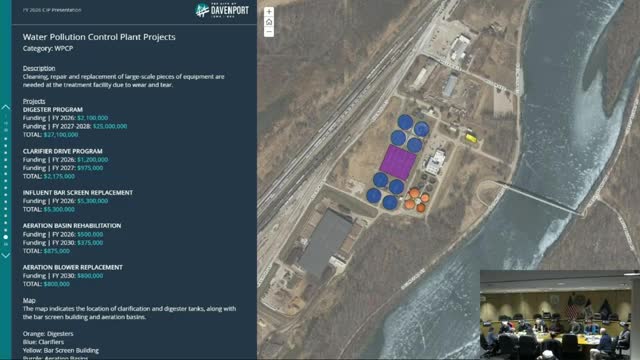
Task: Click the $975,000 clarifier FY 2027 amount
Action: pyautogui.click(x=90, y=168)
